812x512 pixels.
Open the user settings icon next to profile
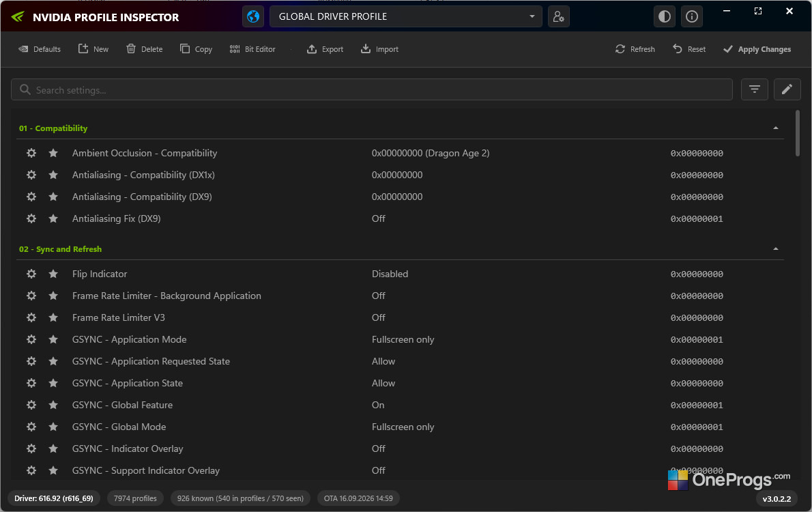point(559,16)
